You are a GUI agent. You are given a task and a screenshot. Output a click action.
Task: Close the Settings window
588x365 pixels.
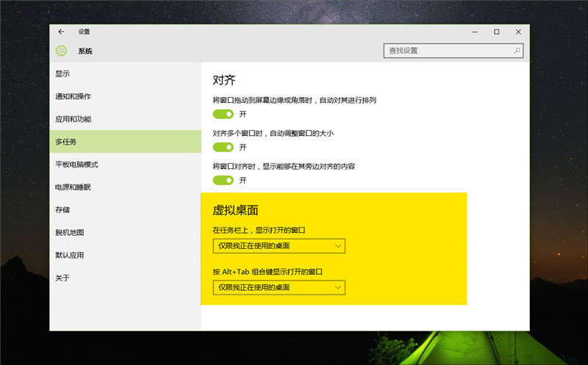tap(518, 32)
